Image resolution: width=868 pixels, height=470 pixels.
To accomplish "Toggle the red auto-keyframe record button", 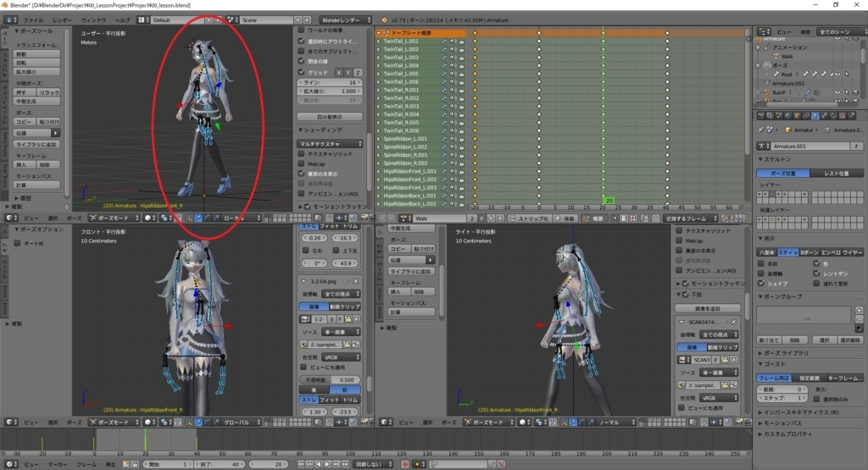I will pos(405,464).
